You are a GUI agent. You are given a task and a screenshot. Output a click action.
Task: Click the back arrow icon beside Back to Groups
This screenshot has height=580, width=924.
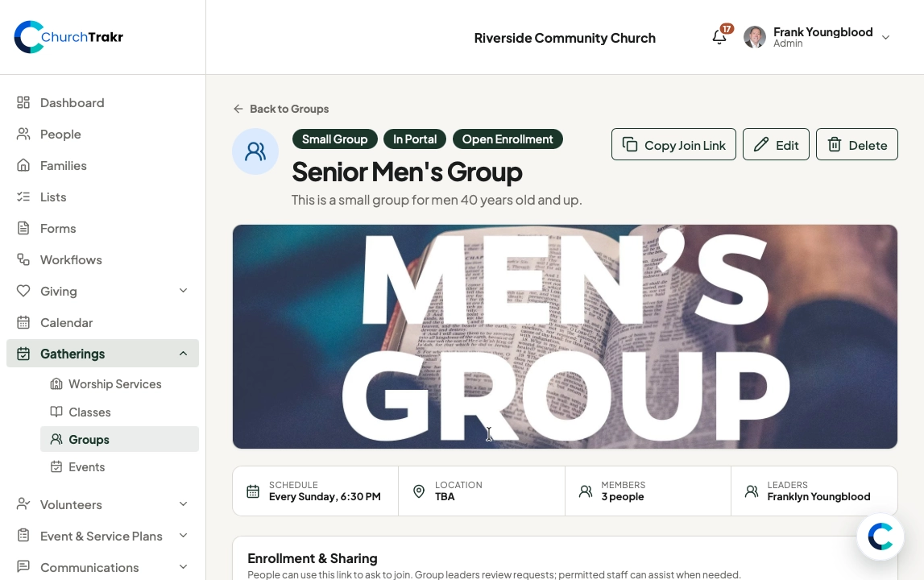pos(238,109)
